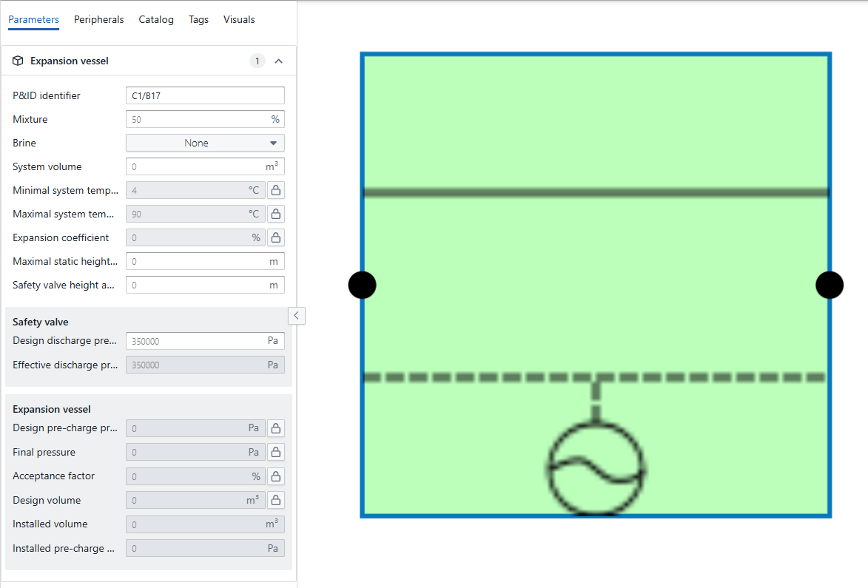Toggle lock for Minimal system temperature

[275, 190]
